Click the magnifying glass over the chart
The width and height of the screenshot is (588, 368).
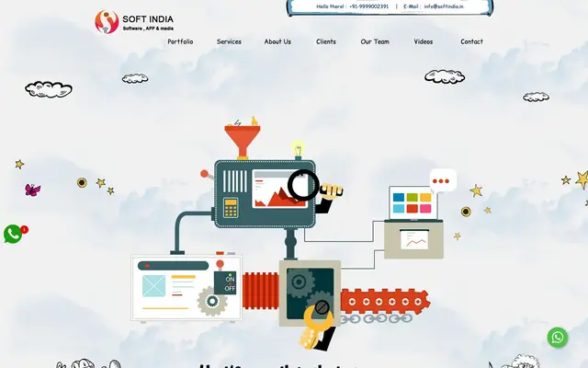[x=303, y=185]
